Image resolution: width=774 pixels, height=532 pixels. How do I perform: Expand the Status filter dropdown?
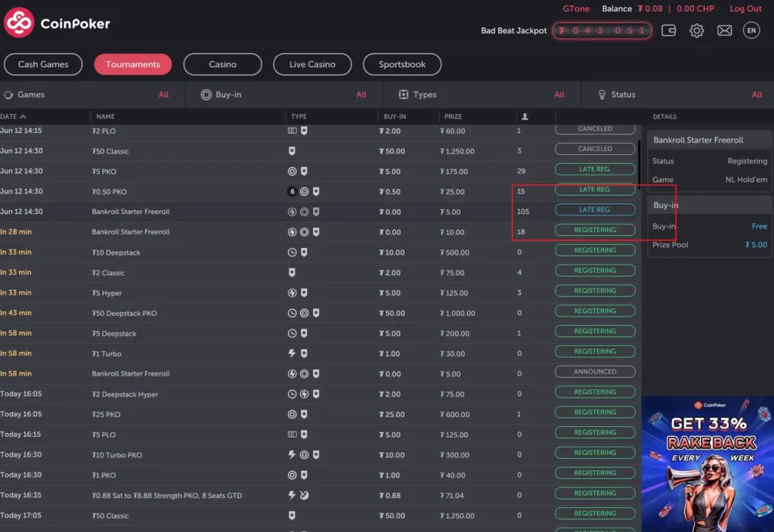(678, 94)
